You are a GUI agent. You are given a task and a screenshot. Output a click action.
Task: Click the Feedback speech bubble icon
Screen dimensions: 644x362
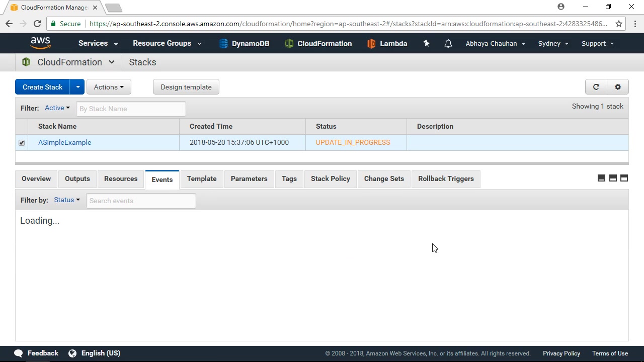click(x=19, y=353)
